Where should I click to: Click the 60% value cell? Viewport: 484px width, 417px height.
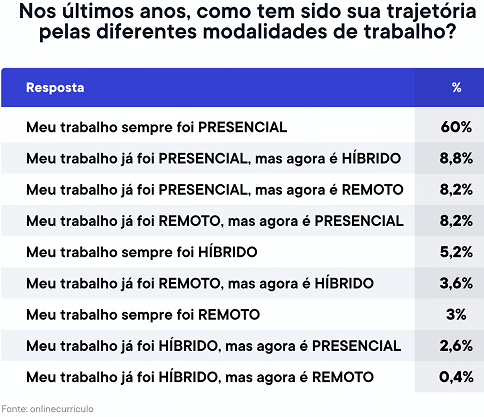pos(456,127)
